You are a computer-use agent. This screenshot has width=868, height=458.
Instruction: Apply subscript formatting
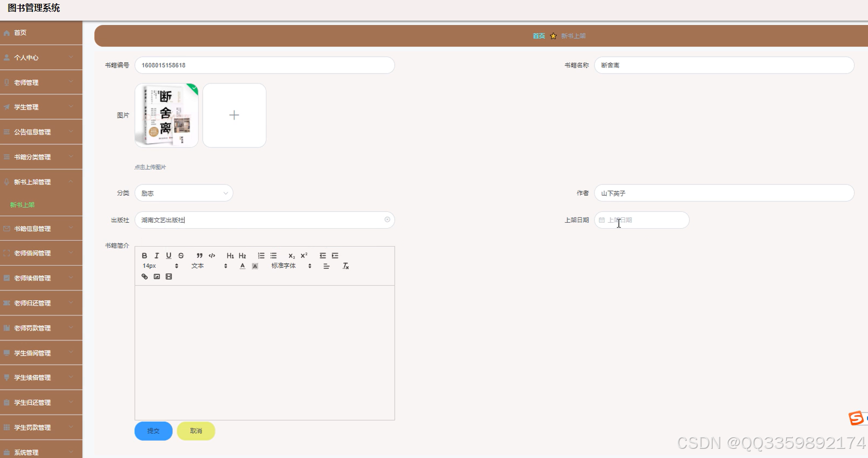[x=291, y=256]
